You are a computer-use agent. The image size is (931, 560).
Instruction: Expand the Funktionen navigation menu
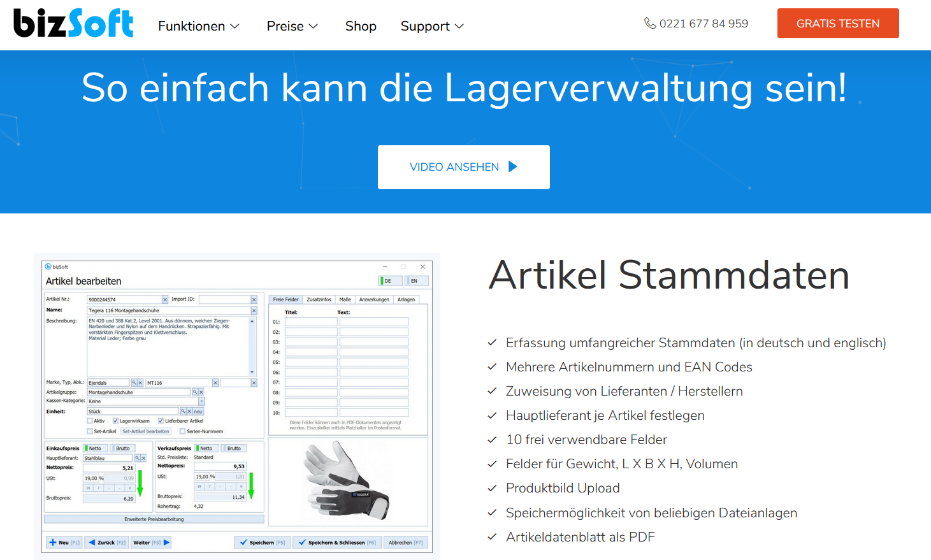[198, 26]
